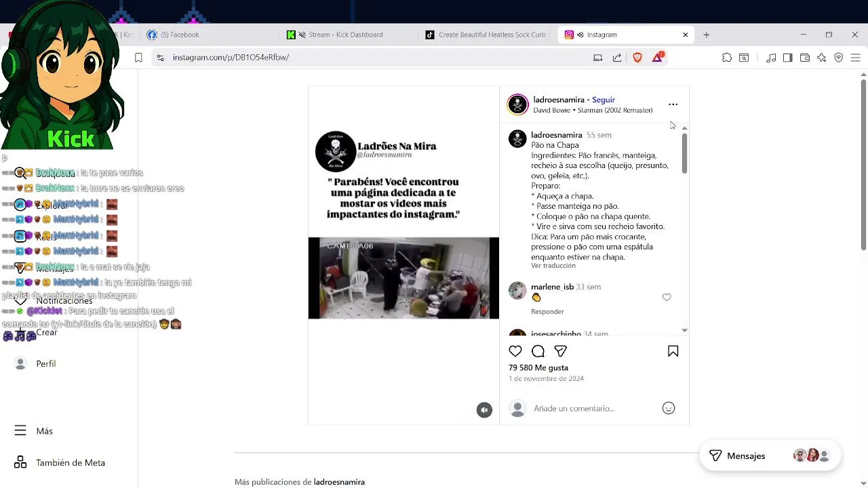The width and height of the screenshot is (868, 488).
Task: Mute the video with the speaker button
Action: 484,410
